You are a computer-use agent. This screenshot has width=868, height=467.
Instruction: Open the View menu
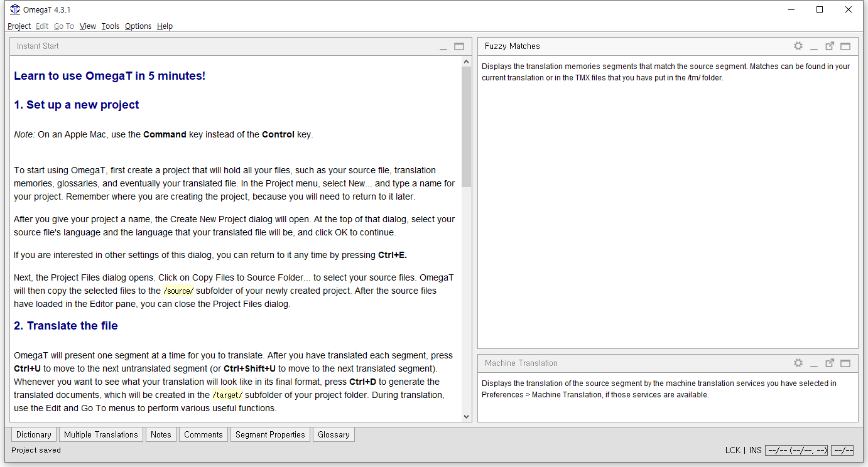click(88, 26)
